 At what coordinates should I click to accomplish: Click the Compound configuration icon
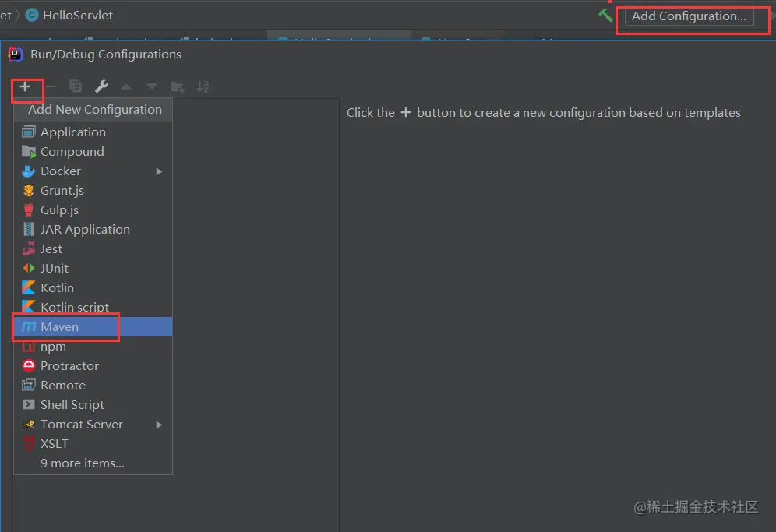click(x=29, y=151)
